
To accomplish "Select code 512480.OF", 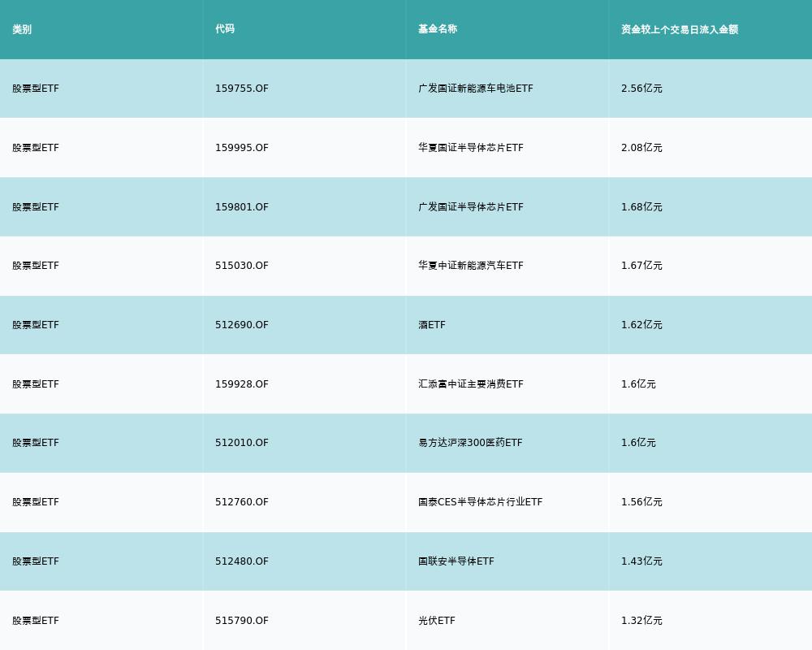I will [242, 561].
